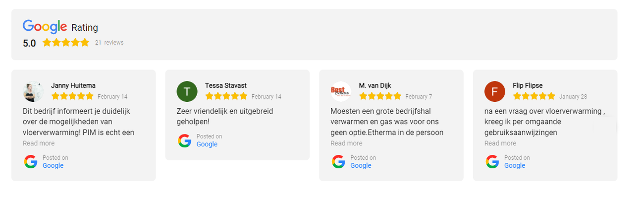Expand M. van Dijk's review with Read more

[x=346, y=143]
